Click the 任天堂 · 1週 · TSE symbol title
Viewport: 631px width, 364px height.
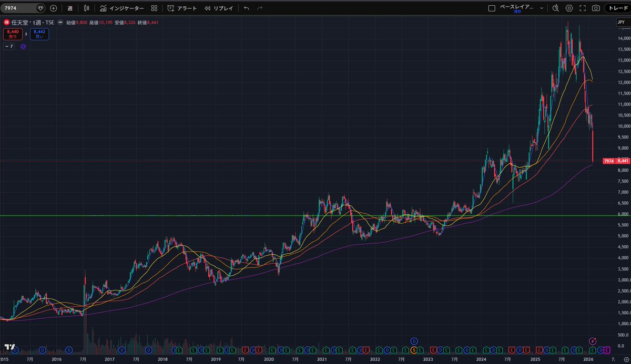[x=34, y=23]
